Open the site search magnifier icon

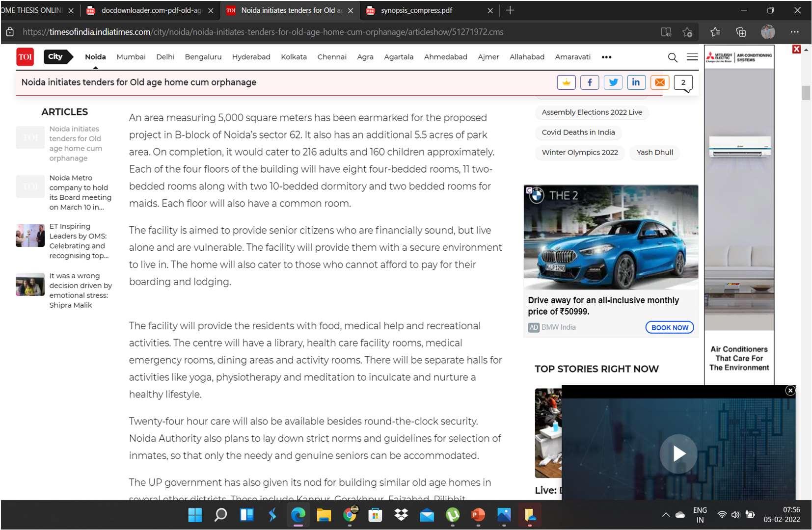point(673,57)
